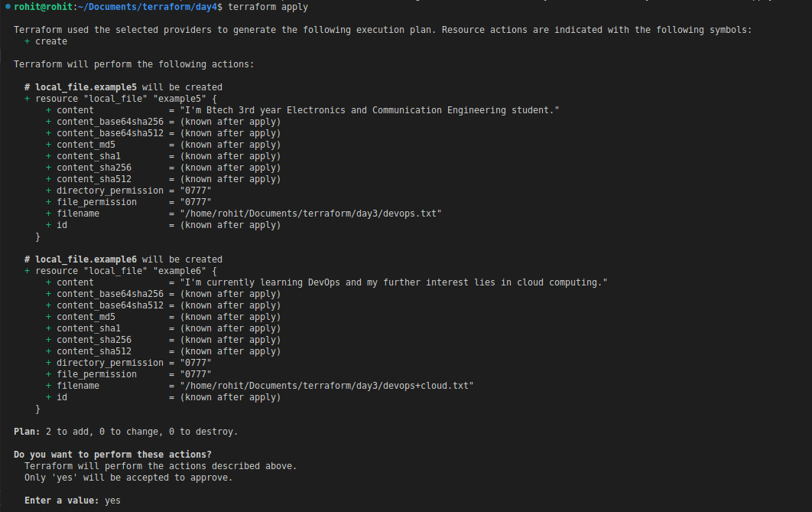The image size is (812, 512).
Task: Click the devops.txt filename path
Action: pos(310,214)
